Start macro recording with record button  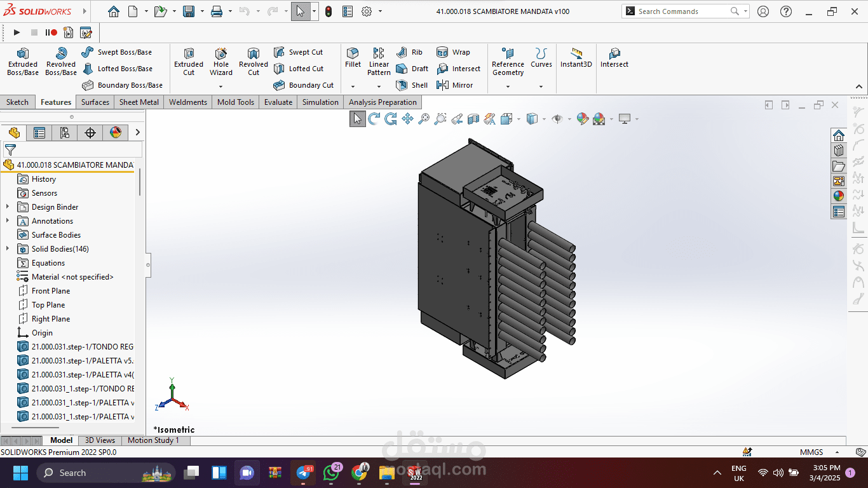(51, 32)
